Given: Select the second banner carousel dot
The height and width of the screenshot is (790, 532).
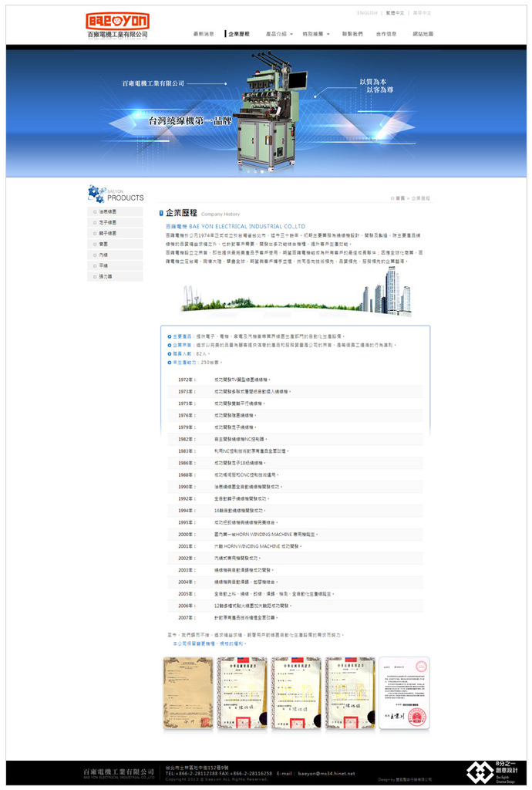Looking at the screenshot, I should [255, 171].
